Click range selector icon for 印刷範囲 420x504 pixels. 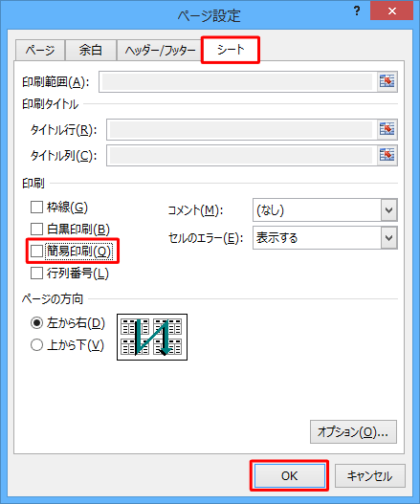tap(387, 81)
